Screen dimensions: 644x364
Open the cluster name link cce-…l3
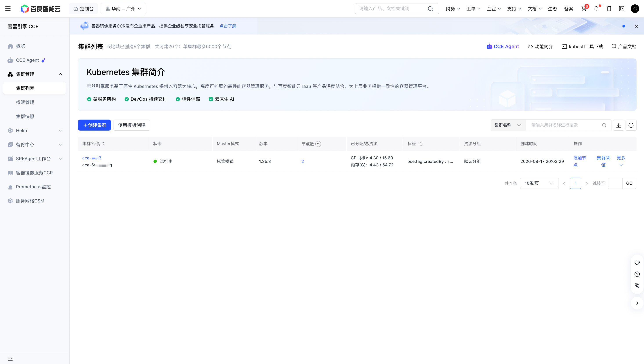tap(92, 158)
